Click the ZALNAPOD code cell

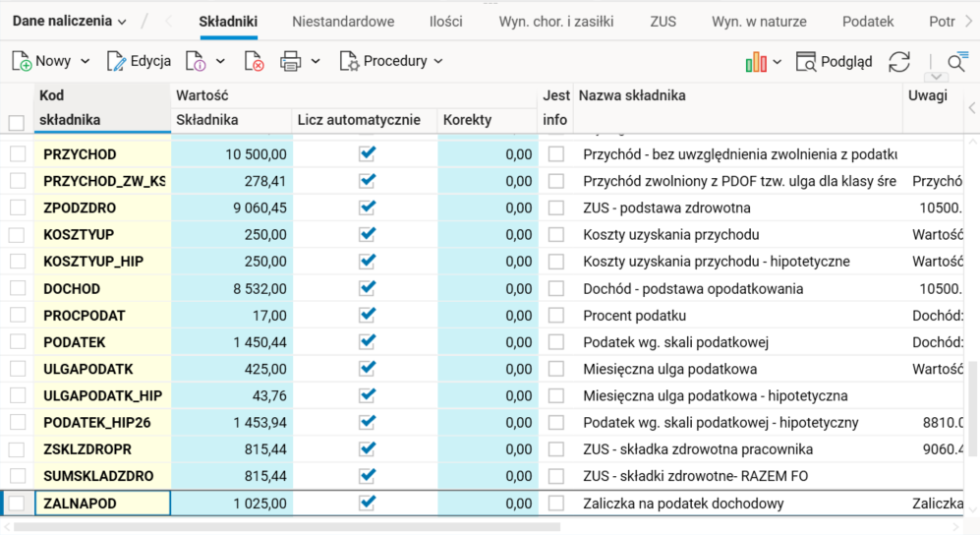pyautogui.click(x=103, y=504)
